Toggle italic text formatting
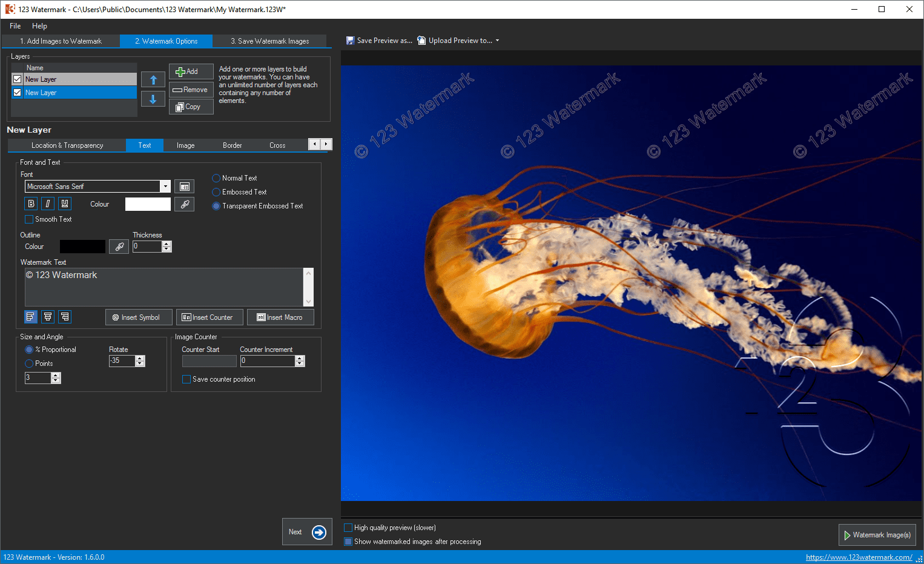The image size is (924, 564). click(48, 204)
